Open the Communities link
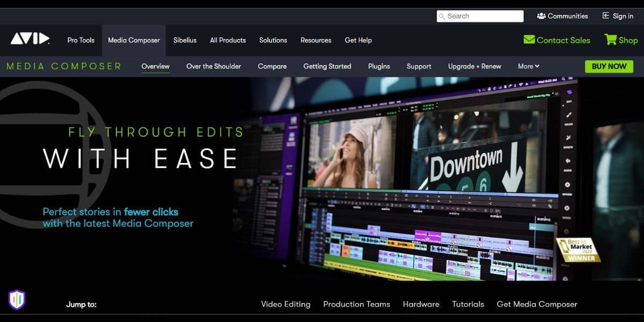The height and width of the screenshot is (322, 644). (x=568, y=16)
